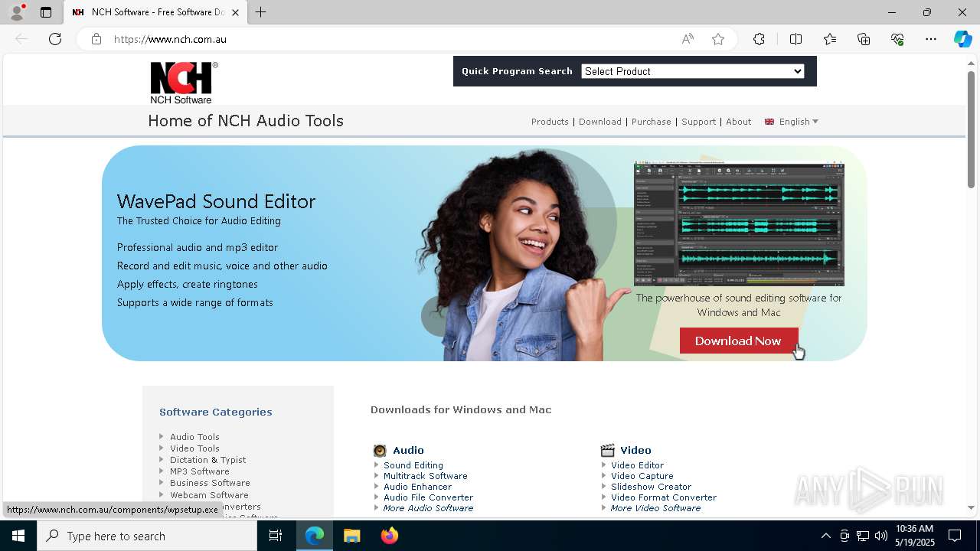Viewport: 980px width, 551px height.
Task: Open the Copilot sidebar icon
Action: pyautogui.click(x=962, y=39)
